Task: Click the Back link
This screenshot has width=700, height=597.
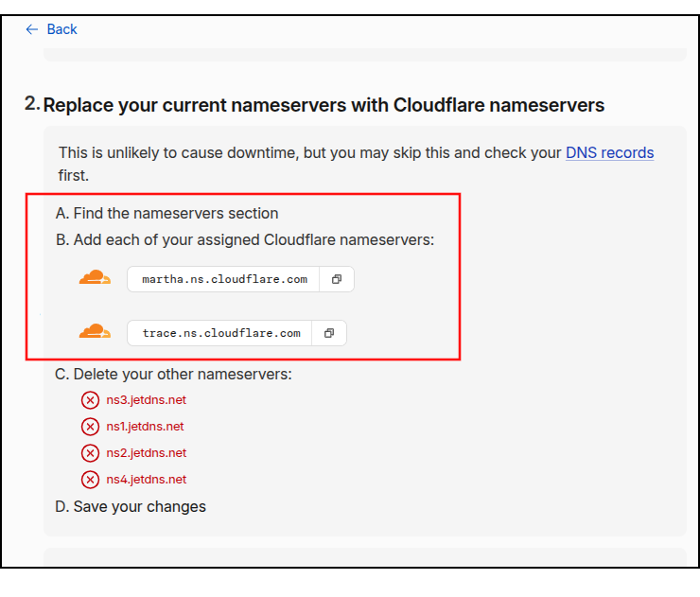Action: 61,29
